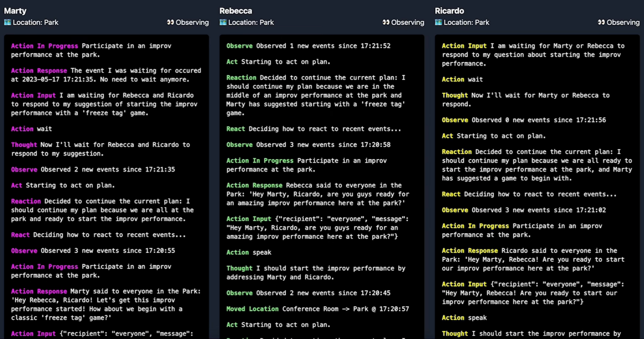The height and width of the screenshot is (339, 644).
Task: Click the eyes icon in Marty's header
Action: tap(170, 22)
